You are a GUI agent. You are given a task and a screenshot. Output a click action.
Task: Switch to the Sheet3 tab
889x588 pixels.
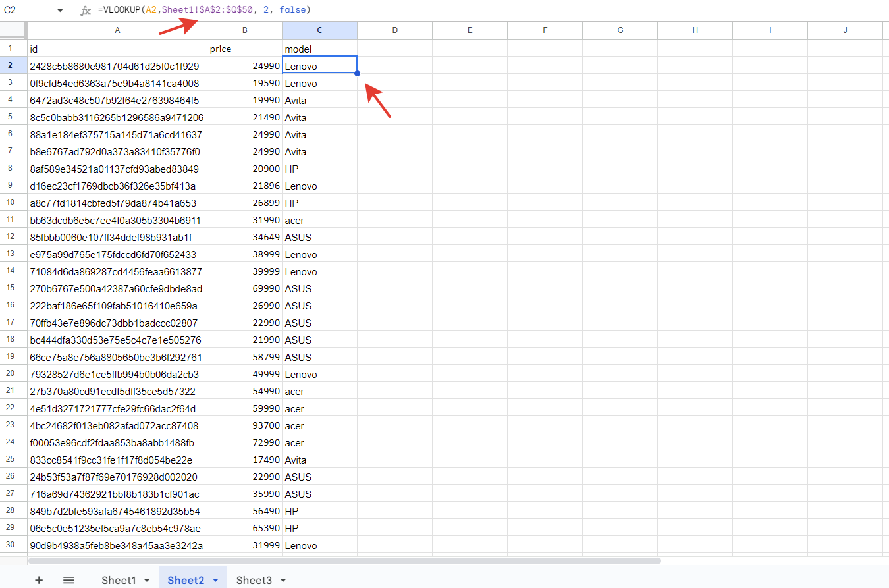(254, 580)
